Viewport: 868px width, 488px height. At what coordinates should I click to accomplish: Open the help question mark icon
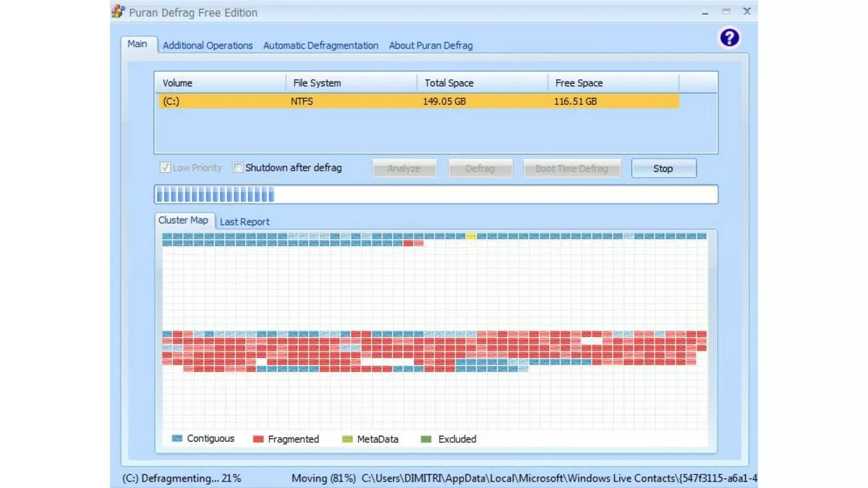pyautogui.click(x=729, y=37)
